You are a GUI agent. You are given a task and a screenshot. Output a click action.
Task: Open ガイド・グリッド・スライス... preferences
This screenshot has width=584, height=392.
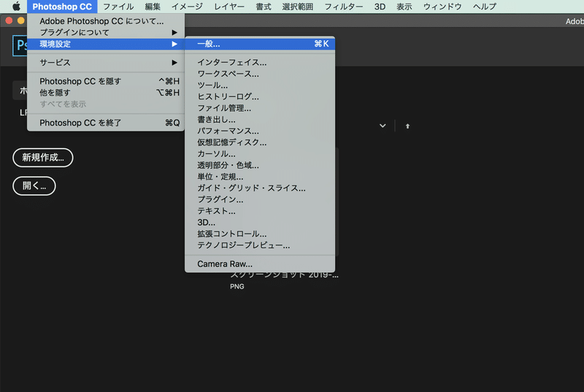[260, 188]
